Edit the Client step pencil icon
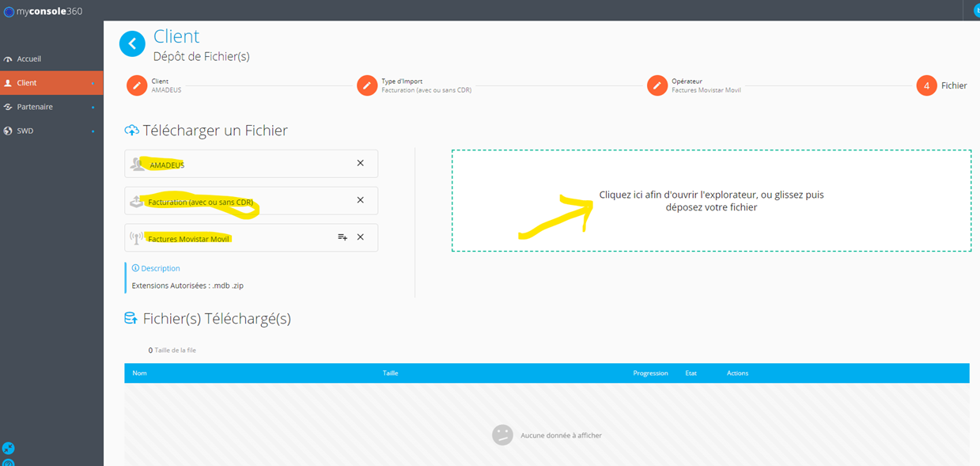 point(137,85)
